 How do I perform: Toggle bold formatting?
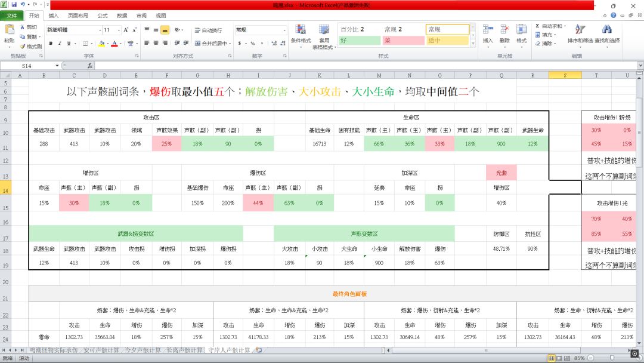[x=51, y=44]
